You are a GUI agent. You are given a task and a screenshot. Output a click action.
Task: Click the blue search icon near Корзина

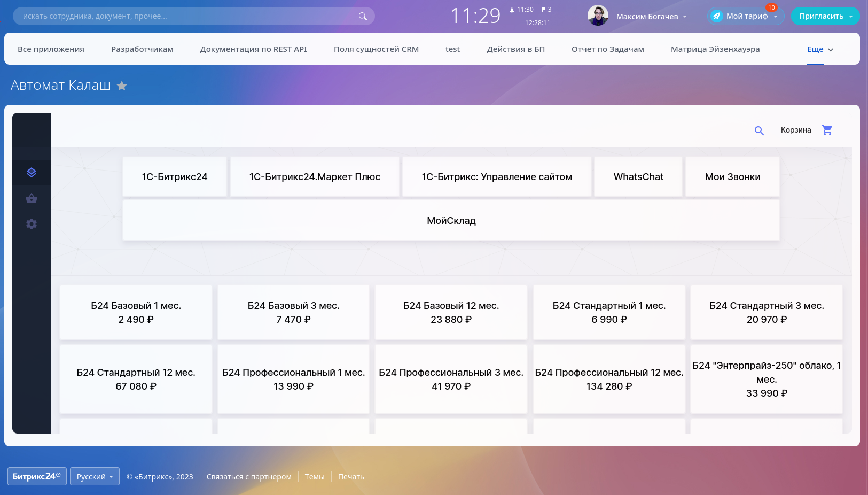coord(759,130)
